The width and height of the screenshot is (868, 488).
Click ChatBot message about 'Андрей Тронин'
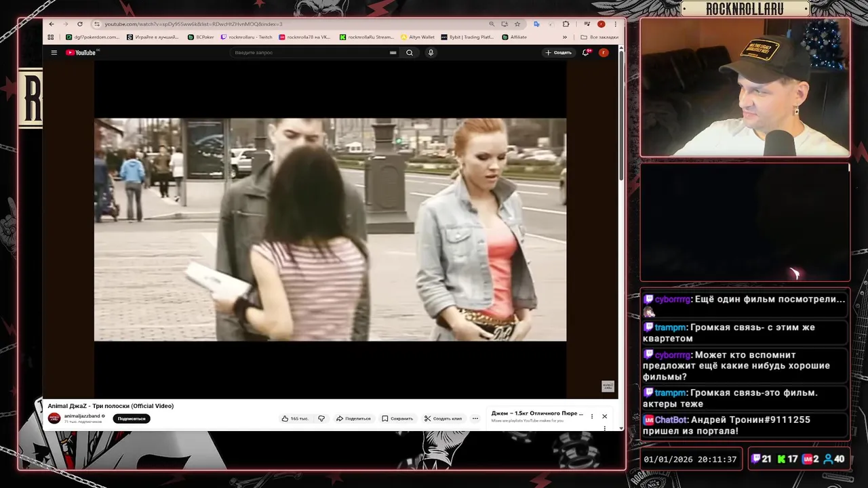[745, 425]
